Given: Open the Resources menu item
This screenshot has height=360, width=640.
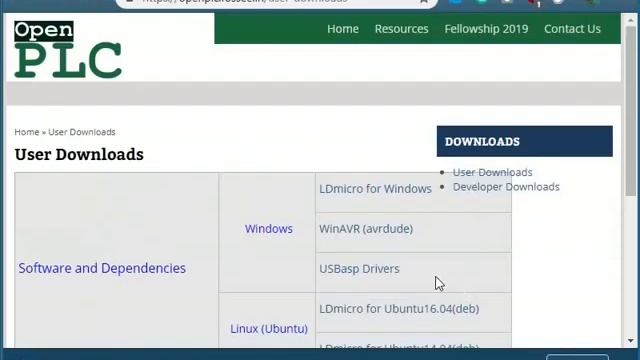Looking at the screenshot, I should [402, 29].
